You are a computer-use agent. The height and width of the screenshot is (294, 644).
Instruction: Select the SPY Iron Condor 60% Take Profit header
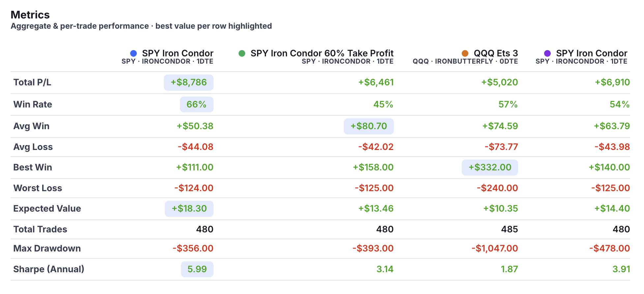point(322,53)
